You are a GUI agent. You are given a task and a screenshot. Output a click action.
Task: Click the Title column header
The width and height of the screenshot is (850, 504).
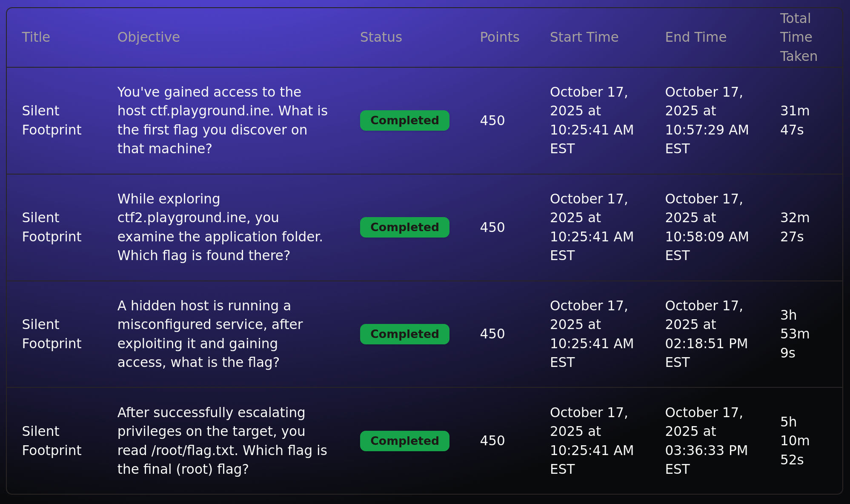[x=36, y=37]
